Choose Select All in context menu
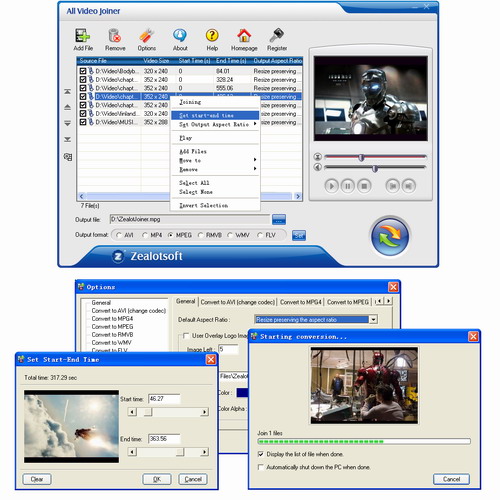Image resolution: width=500 pixels, height=500 pixels. click(x=215, y=183)
